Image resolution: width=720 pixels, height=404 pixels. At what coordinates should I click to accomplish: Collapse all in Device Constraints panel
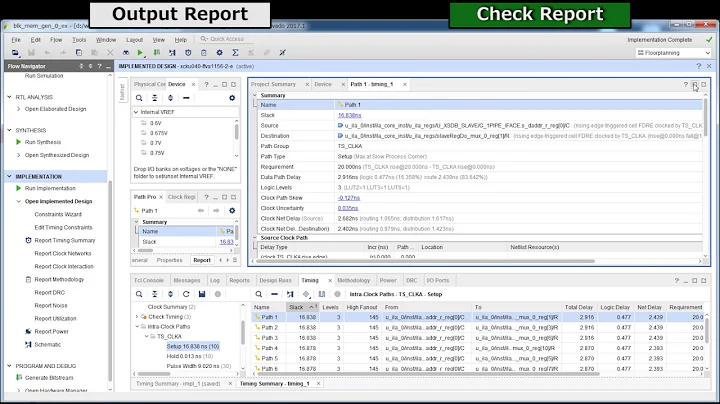pyautogui.click(x=155, y=98)
